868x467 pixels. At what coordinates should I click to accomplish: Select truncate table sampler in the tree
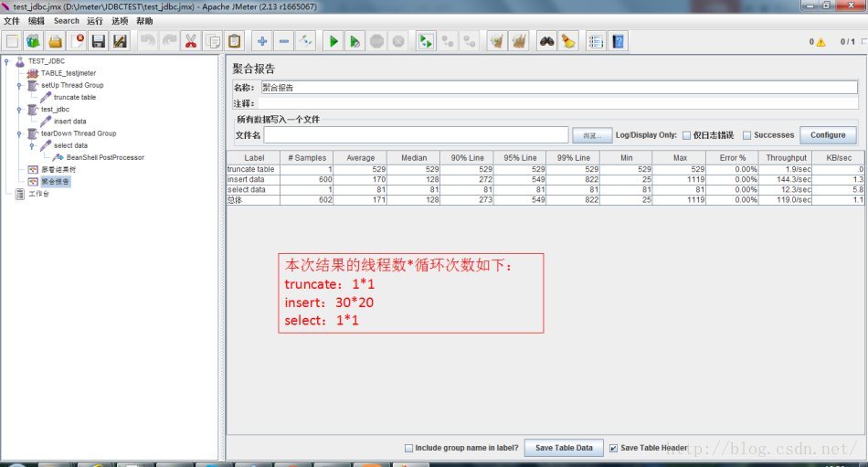pyautogui.click(x=75, y=98)
